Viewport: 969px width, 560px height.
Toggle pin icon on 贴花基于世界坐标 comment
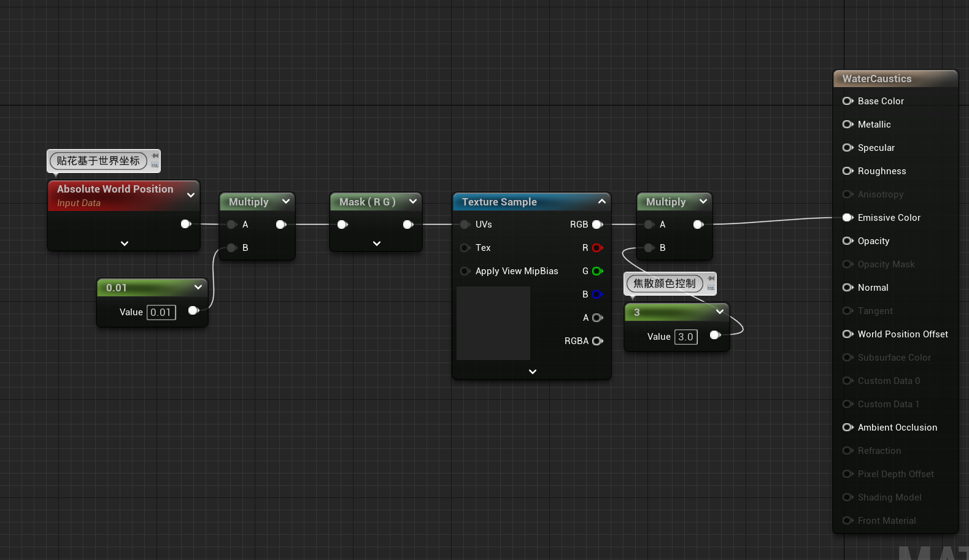pos(155,156)
